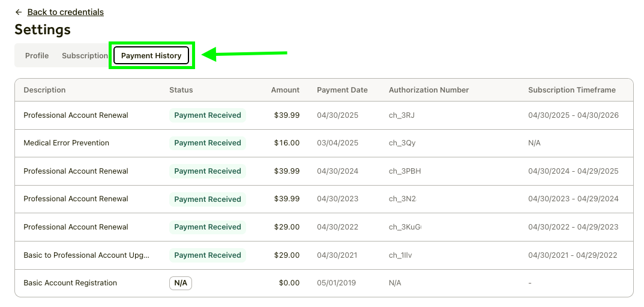Follow the Back to credentials link

[65, 12]
